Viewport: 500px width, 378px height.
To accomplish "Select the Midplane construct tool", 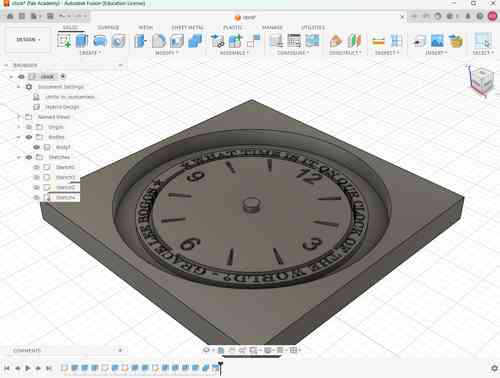I will [x=354, y=41].
